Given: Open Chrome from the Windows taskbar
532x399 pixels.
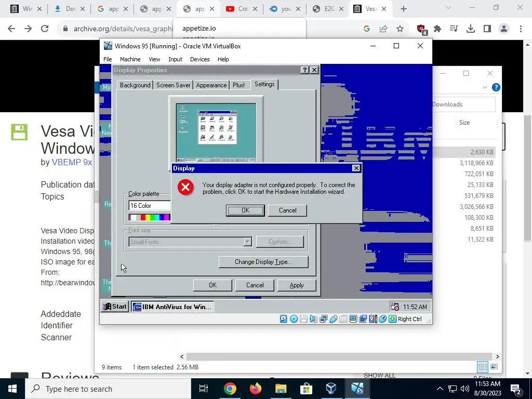Looking at the screenshot, I should [x=230, y=389].
